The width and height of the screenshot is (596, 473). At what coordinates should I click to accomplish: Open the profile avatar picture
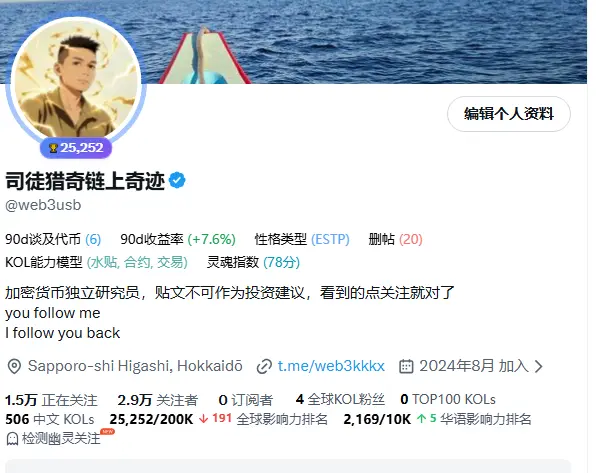(76, 80)
